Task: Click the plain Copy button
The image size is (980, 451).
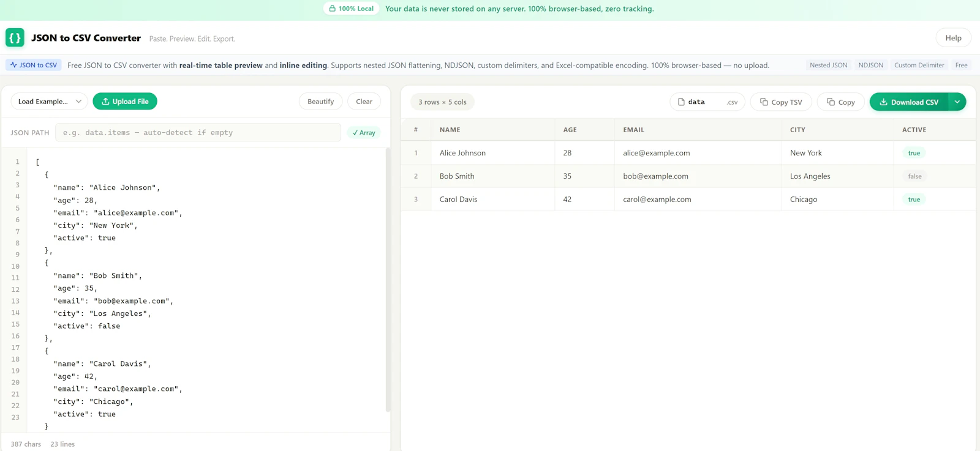Action: click(x=840, y=102)
